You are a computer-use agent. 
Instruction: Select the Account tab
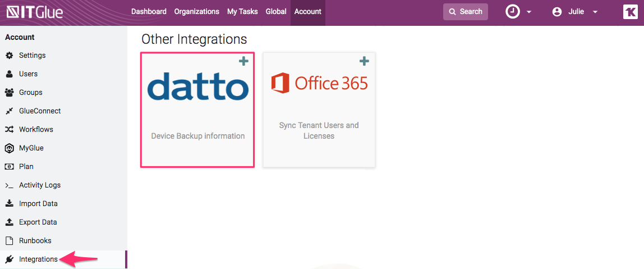pyautogui.click(x=307, y=12)
